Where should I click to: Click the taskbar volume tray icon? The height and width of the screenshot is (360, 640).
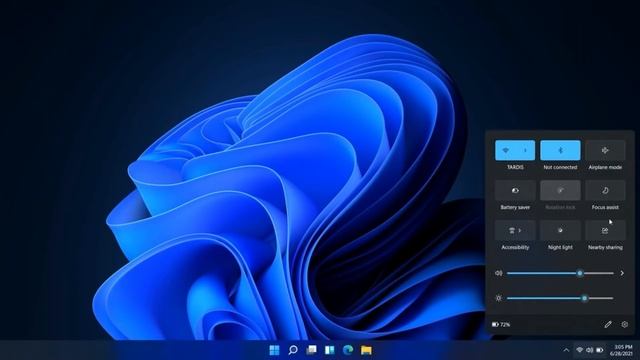click(589, 350)
